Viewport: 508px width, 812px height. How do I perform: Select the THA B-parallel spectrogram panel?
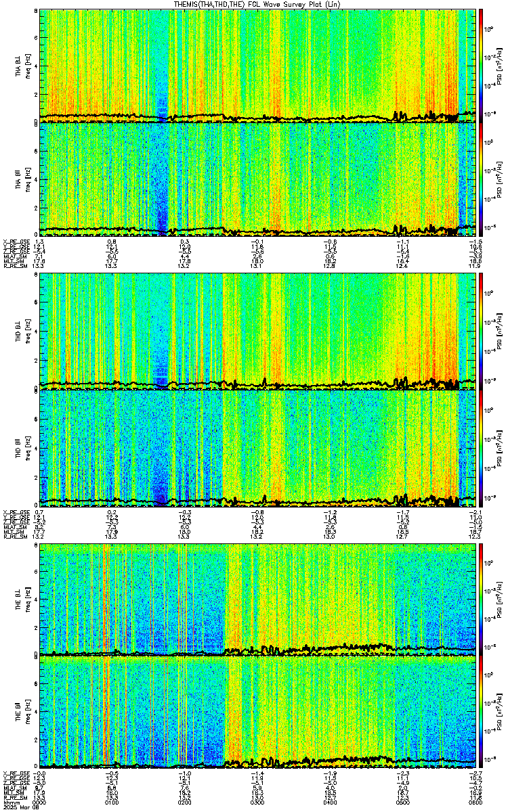pos(258,178)
